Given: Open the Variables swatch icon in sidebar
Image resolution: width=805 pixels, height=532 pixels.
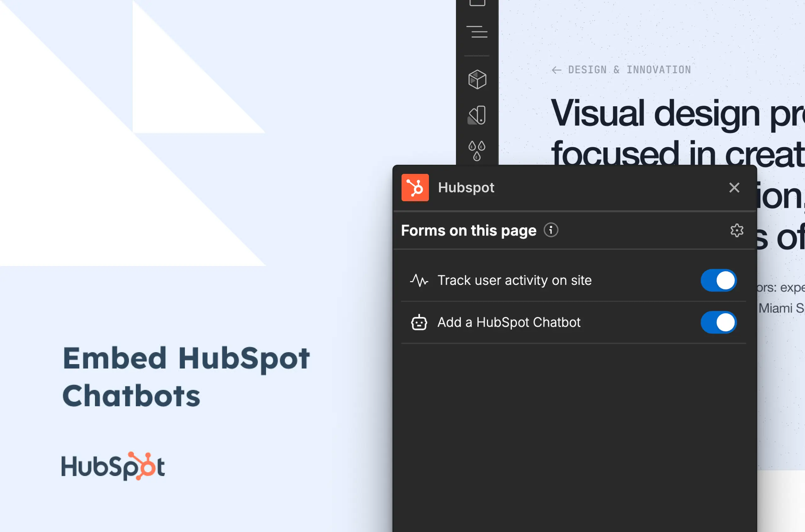Looking at the screenshot, I should click(477, 115).
